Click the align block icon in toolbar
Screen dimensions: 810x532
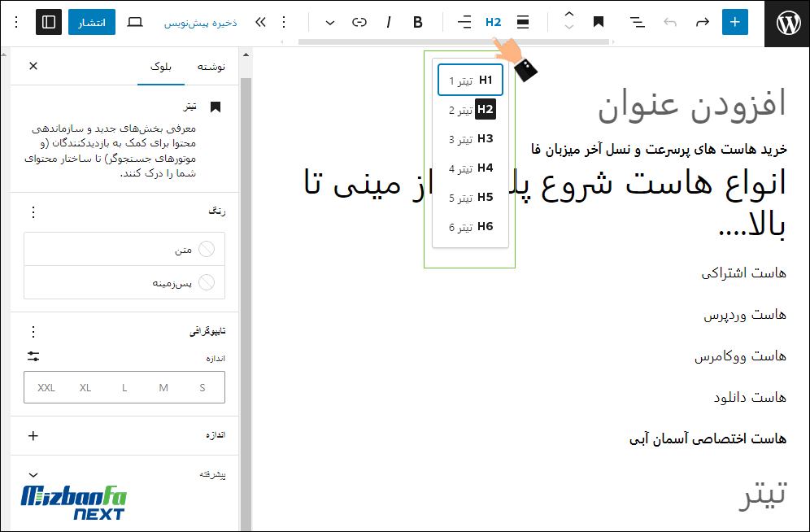[523, 22]
